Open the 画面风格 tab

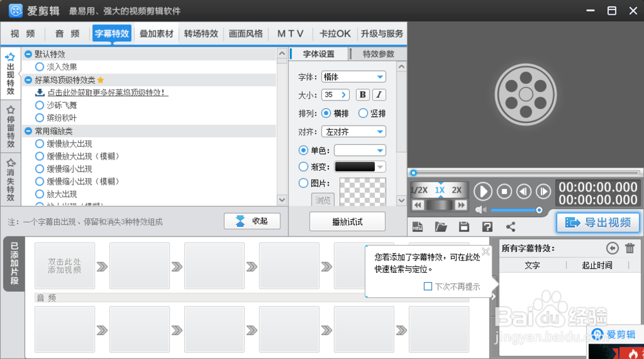[x=245, y=34]
